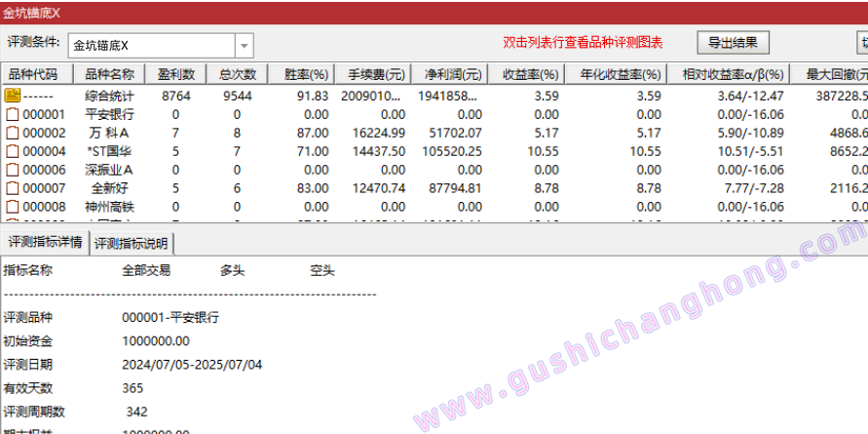The width and height of the screenshot is (868, 434).
Task: Click the 多头 column label
Action: click(232, 270)
